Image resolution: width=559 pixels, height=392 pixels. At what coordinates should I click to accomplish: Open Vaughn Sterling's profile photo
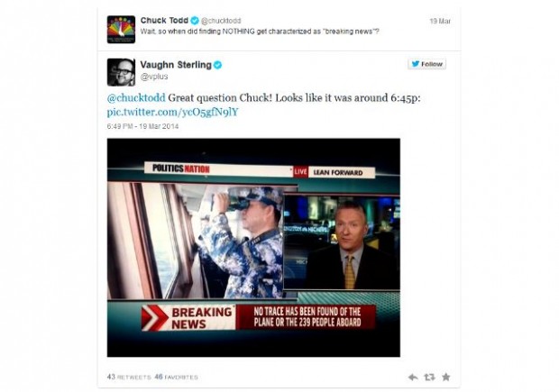121,72
